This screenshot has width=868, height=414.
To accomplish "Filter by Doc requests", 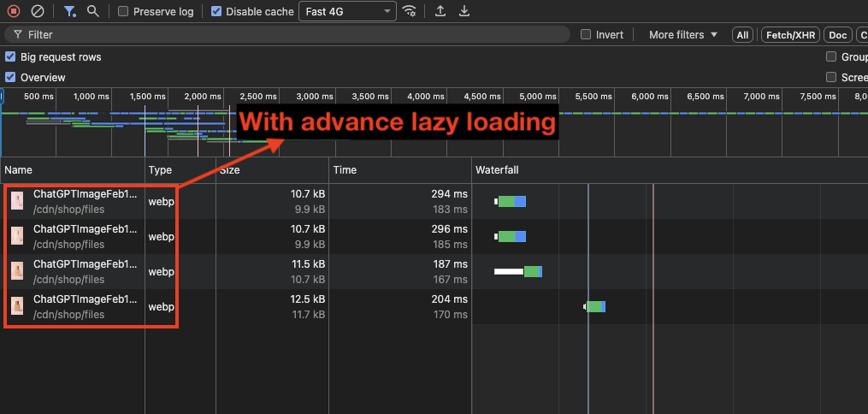I will click(838, 35).
